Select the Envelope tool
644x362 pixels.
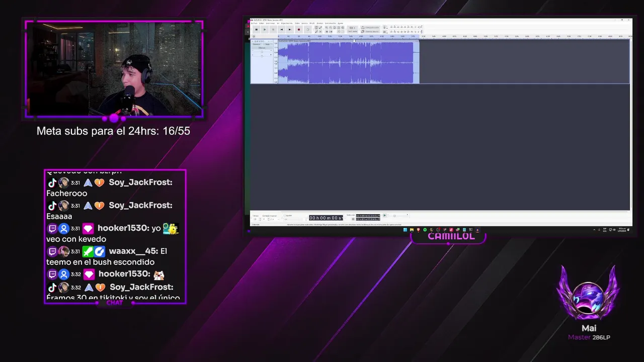[x=320, y=28]
